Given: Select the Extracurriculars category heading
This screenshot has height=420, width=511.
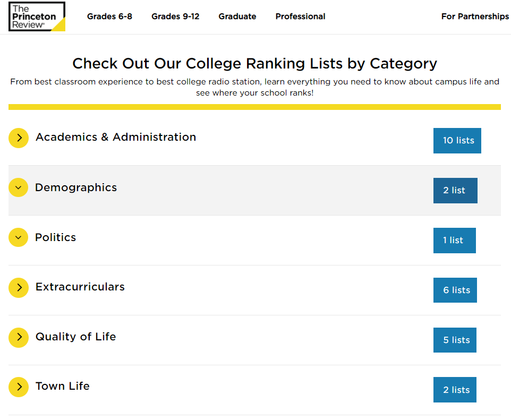Looking at the screenshot, I should (x=80, y=287).
